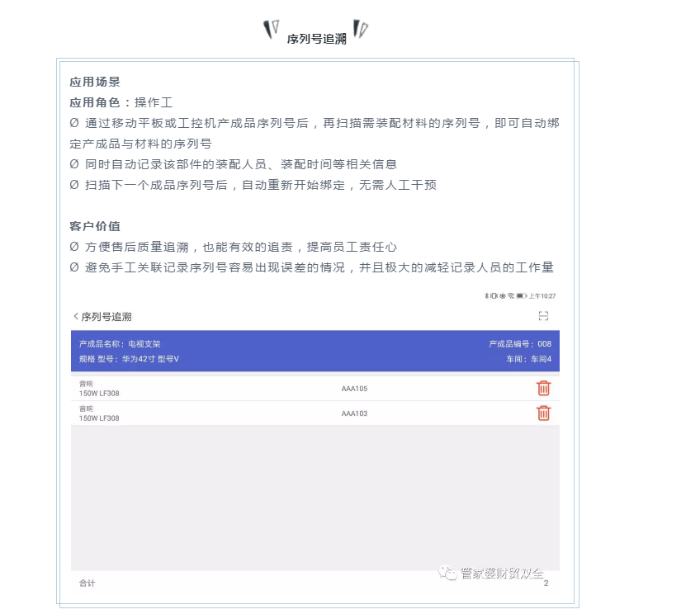The image size is (700, 614).
Task: Click the 车间: 车间4 text
Action: click(529, 359)
